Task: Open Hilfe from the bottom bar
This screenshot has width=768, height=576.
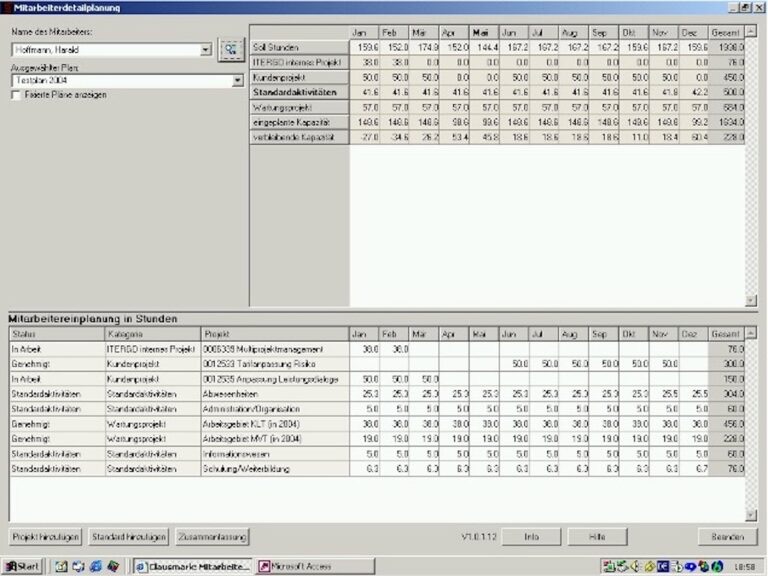Action: [598, 537]
